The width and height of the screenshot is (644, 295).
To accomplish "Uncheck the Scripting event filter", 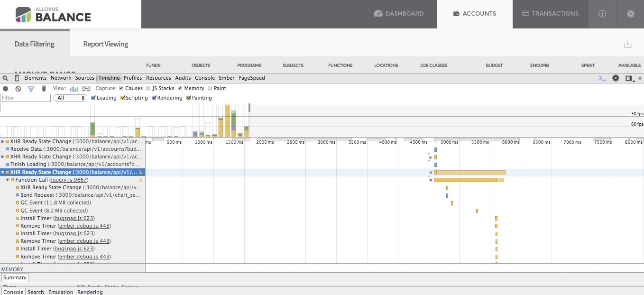I will (x=123, y=98).
